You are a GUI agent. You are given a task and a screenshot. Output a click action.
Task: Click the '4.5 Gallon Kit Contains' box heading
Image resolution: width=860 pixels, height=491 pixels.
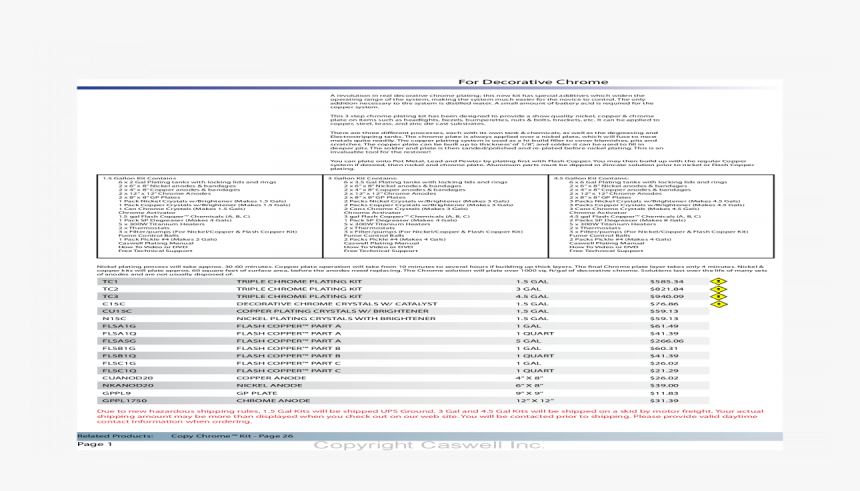(591, 178)
